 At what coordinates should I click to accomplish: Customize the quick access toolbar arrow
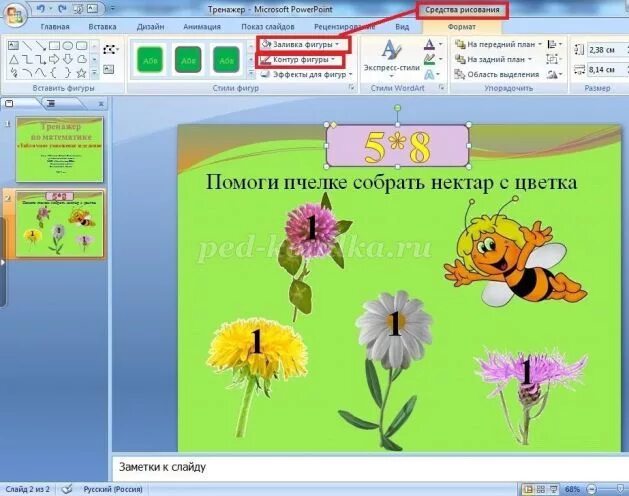click(113, 8)
